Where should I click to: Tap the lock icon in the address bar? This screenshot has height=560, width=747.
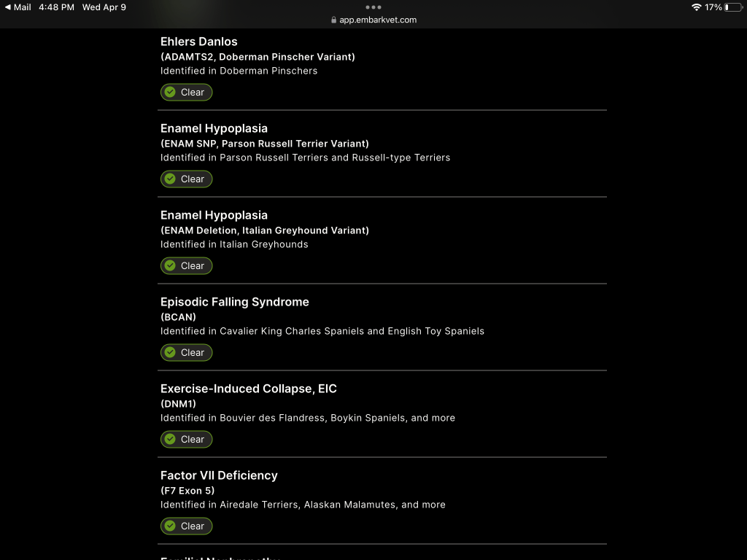point(334,20)
